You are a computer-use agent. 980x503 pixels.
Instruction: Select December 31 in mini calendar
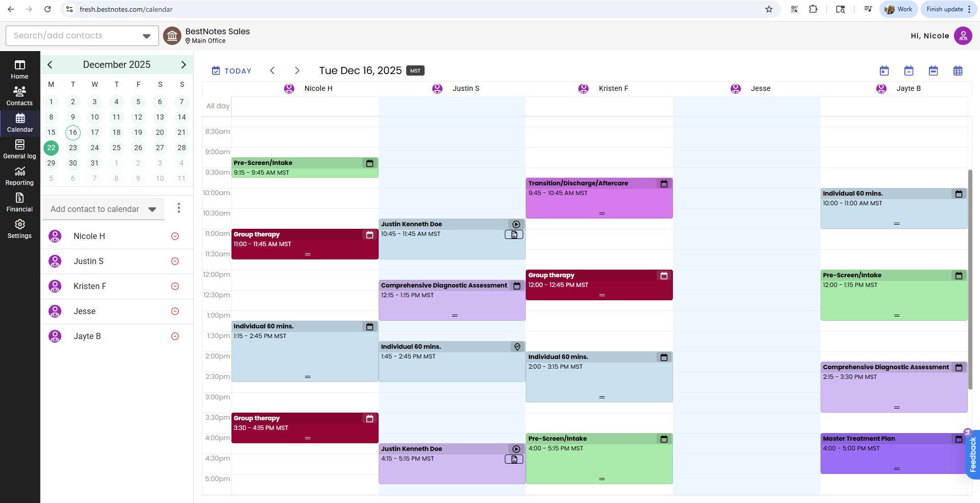pos(95,163)
